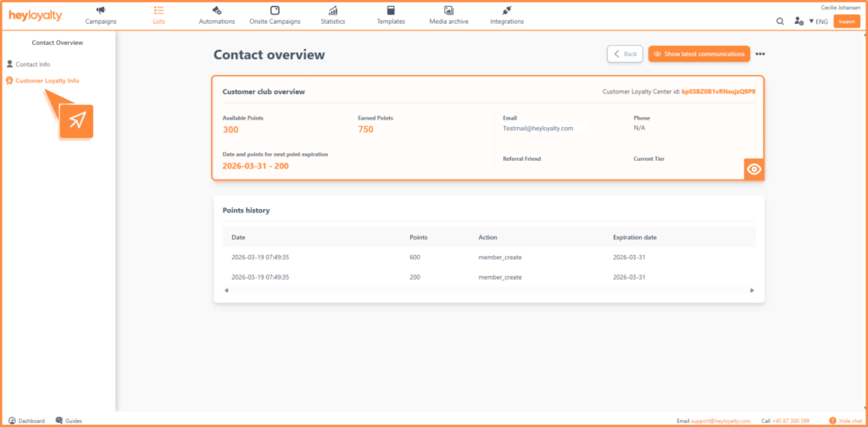Click Earned Points value 750
Viewport: 868px width, 427px height.
(x=366, y=130)
